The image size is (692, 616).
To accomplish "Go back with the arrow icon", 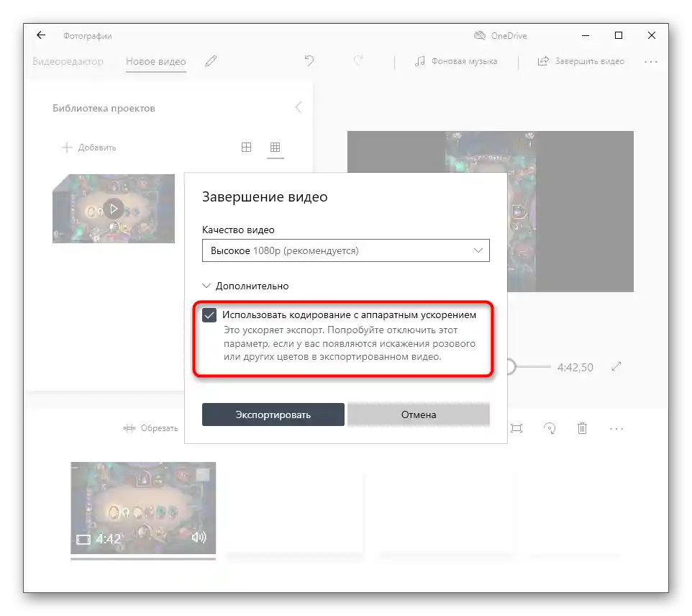I will point(41,35).
